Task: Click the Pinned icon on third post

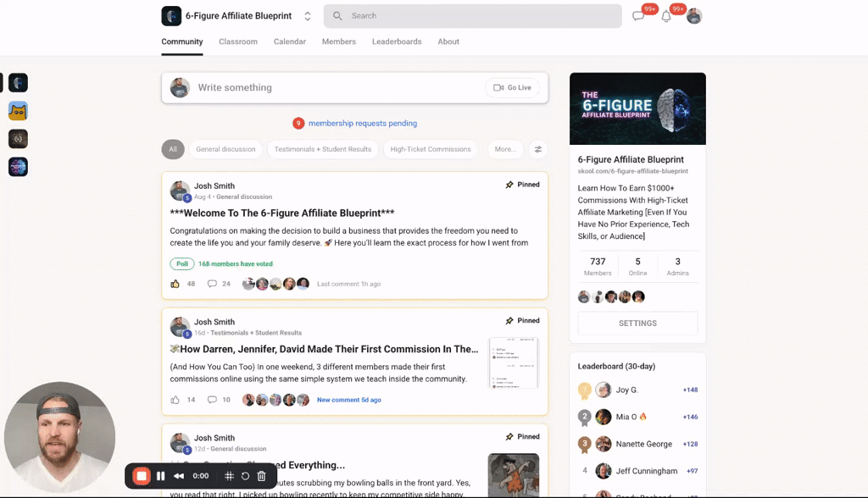Action: (x=509, y=437)
